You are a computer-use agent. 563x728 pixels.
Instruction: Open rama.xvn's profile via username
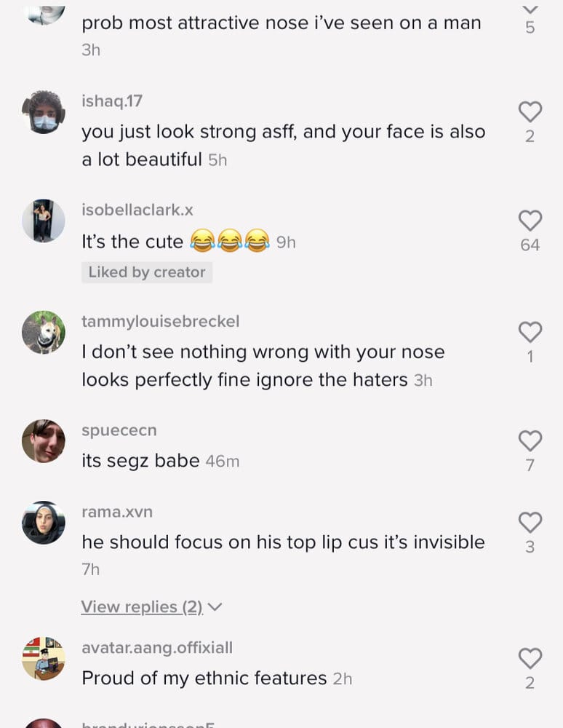coord(117,512)
